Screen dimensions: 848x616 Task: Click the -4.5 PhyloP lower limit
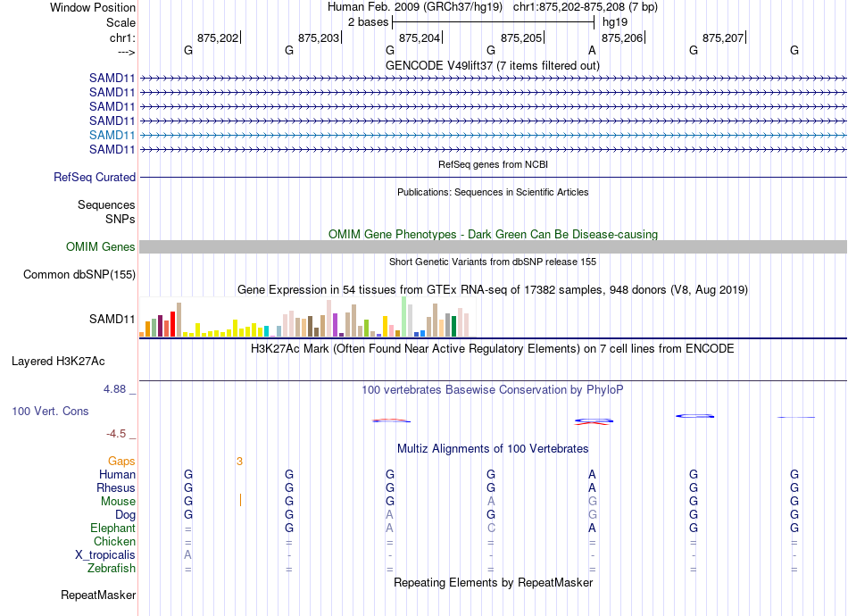[x=116, y=434]
